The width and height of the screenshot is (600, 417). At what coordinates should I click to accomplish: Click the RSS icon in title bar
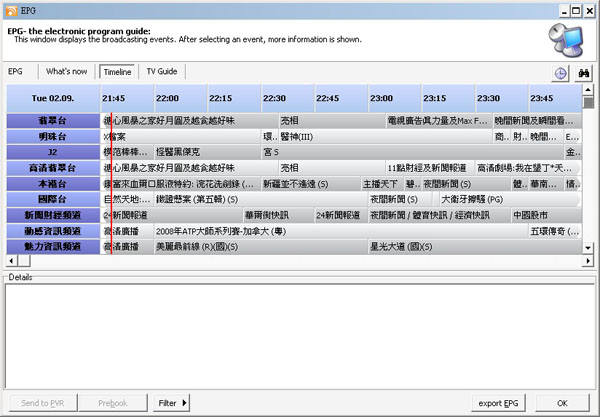(9, 9)
